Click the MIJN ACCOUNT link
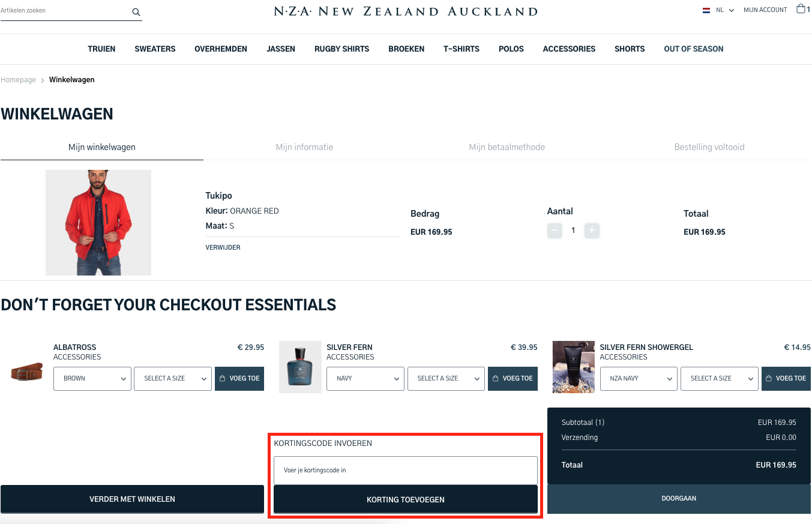Screen dimensions: 812x524 tap(765, 10)
